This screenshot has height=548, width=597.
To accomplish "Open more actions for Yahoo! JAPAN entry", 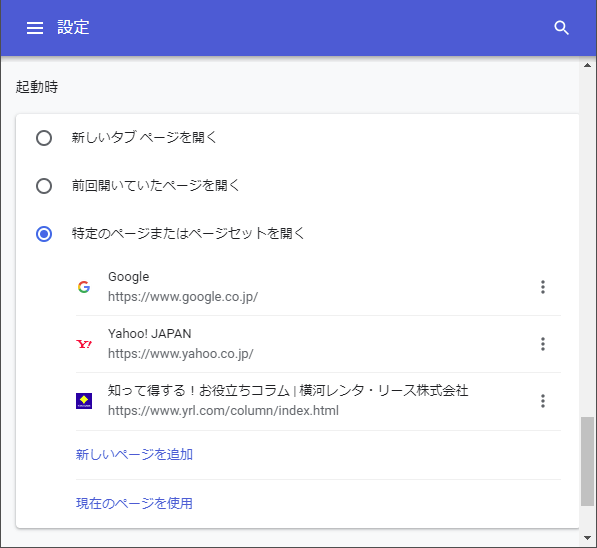I will coord(543,344).
